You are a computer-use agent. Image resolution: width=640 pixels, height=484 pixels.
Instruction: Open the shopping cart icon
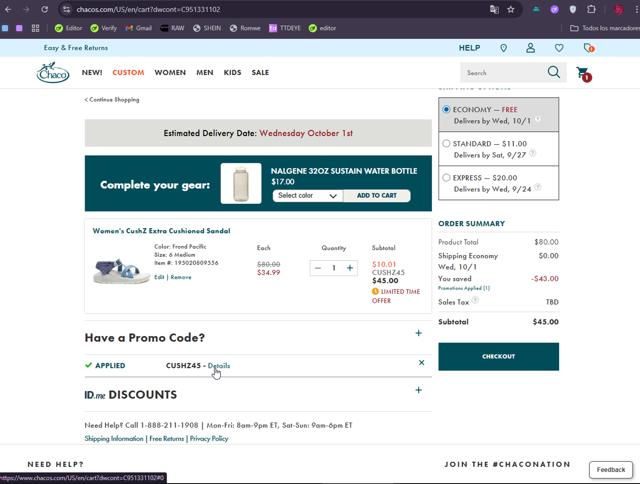click(584, 74)
